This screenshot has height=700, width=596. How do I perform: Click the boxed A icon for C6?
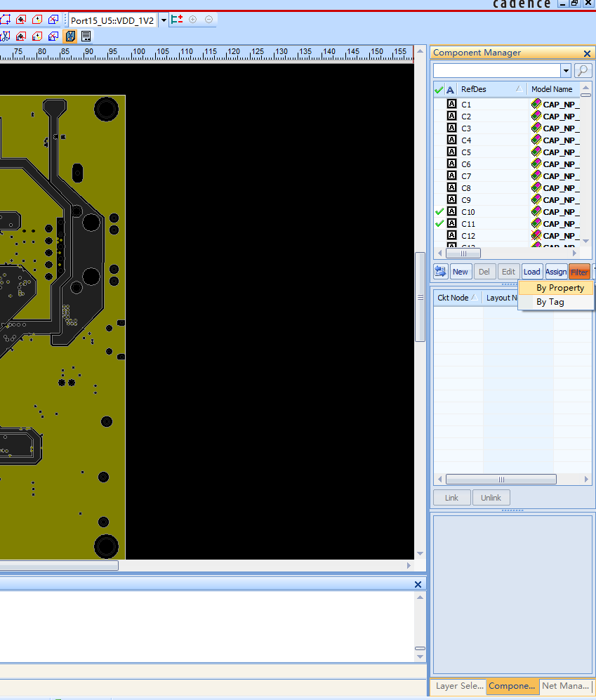pyautogui.click(x=452, y=164)
